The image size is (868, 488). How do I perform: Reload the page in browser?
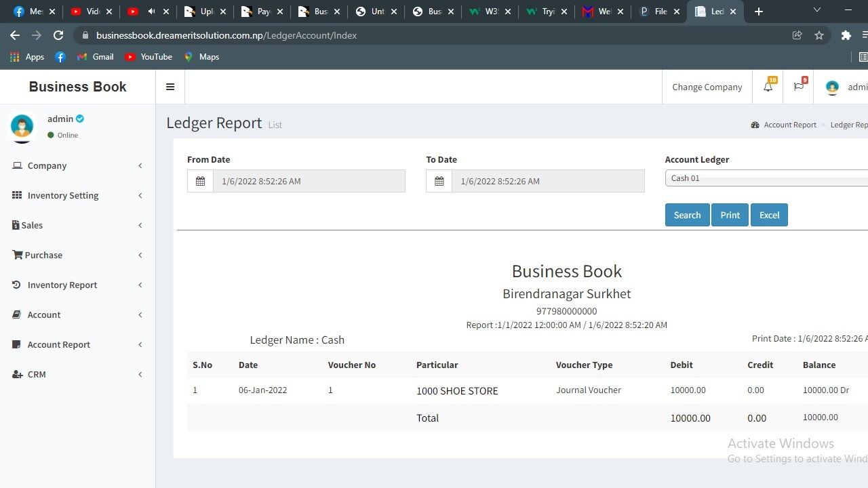coord(58,35)
